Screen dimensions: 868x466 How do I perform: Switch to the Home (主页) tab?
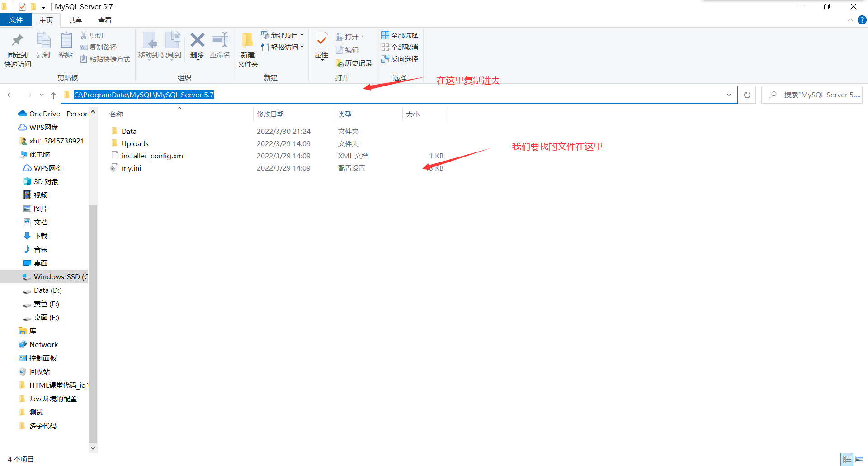pos(46,20)
